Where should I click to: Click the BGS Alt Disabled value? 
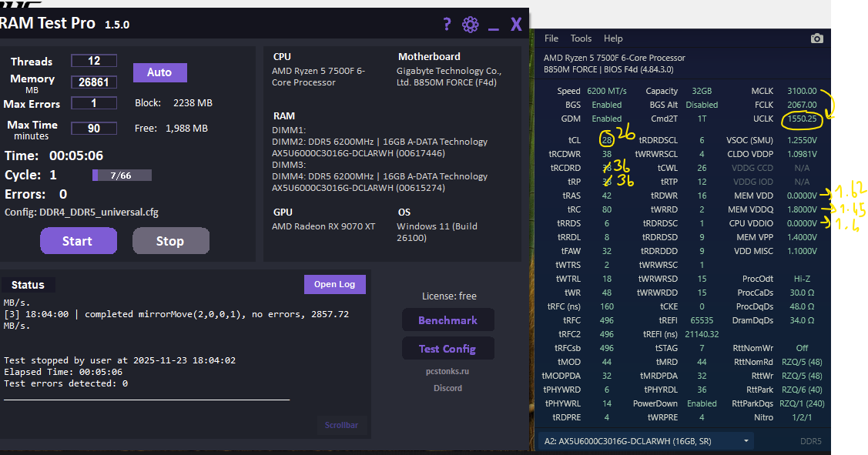[x=702, y=105]
